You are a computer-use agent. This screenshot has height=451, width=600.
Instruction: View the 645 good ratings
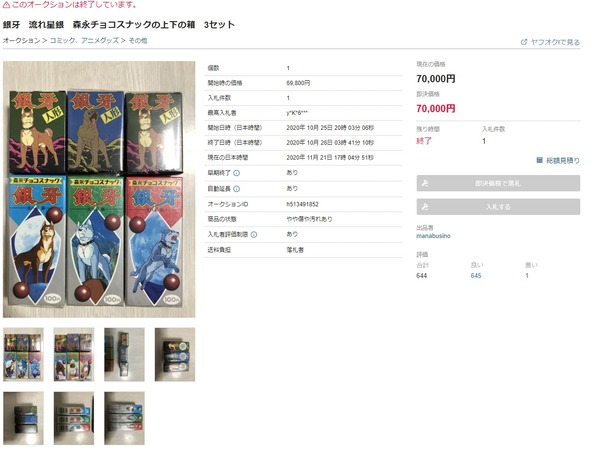tap(476, 276)
